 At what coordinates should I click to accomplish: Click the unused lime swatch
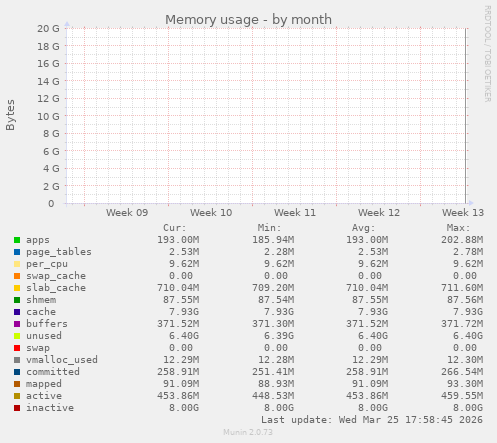[x=17, y=336]
